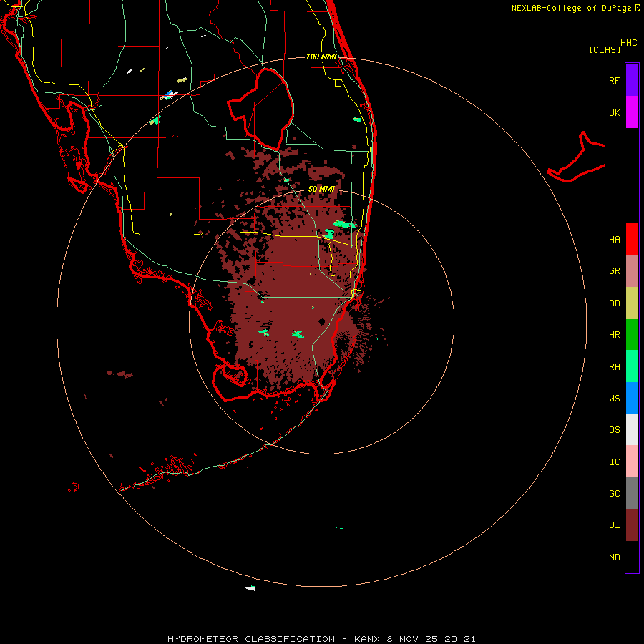Click the 'ND' legend label
This screenshot has width=644, height=644.
coord(615,557)
